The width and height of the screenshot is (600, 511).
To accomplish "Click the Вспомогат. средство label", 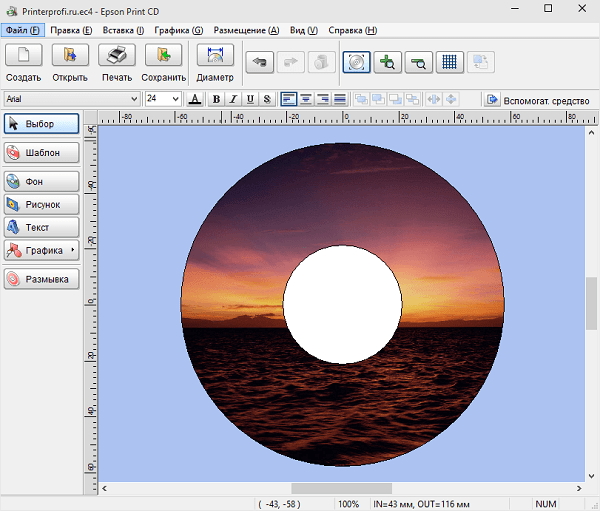I will (x=546, y=101).
